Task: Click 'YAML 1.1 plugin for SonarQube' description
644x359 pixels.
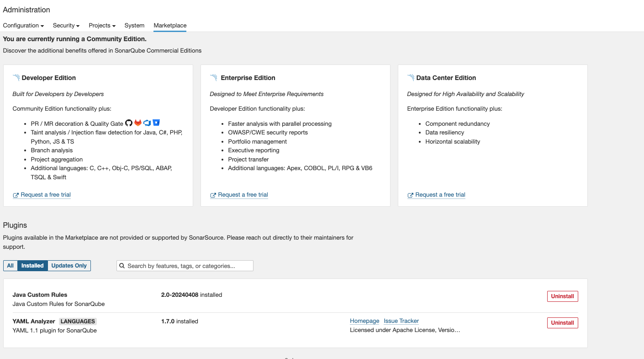Action: pyautogui.click(x=54, y=331)
